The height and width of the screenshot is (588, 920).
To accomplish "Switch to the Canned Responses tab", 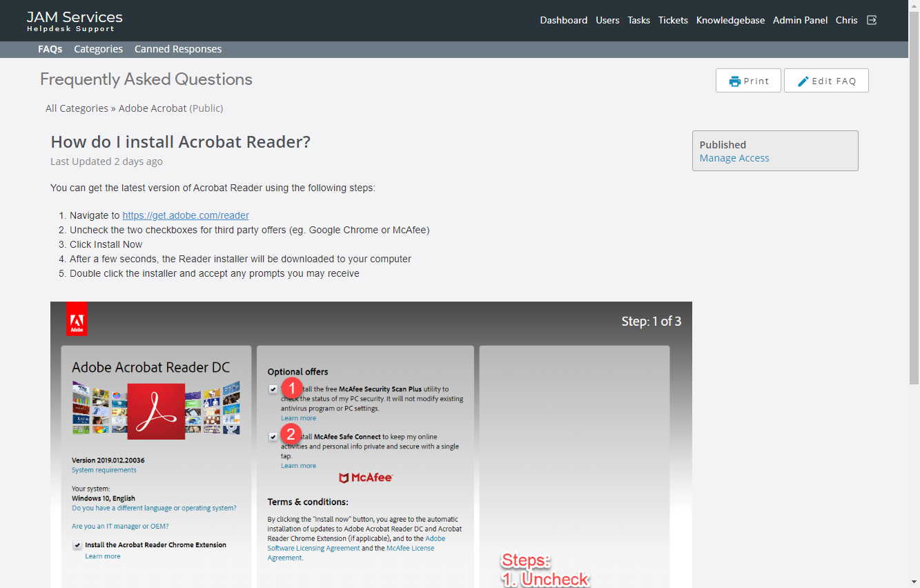I will coord(178,49).
